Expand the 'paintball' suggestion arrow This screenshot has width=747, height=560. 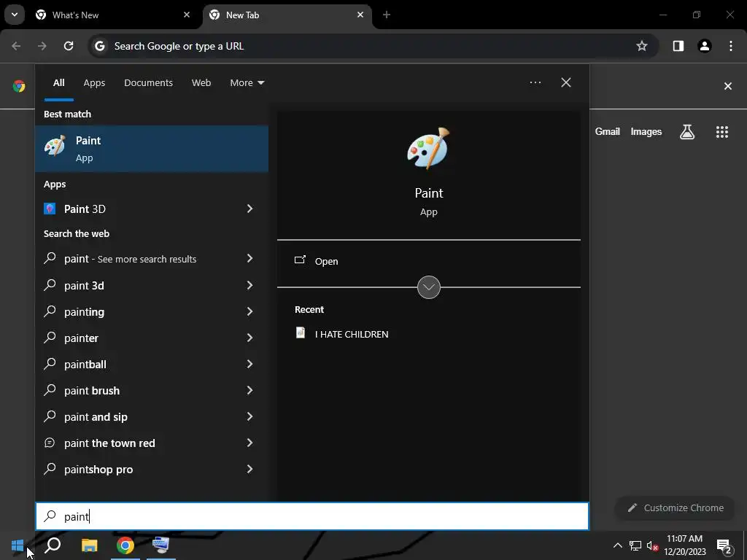249,364
